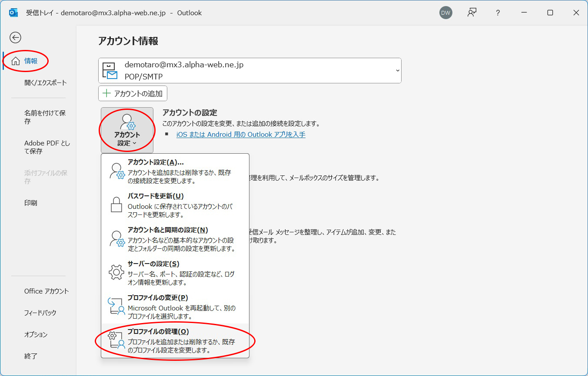Select Adobe PDF として保存
This screenshot has width=588, height=376.
(x=47, y=147)
